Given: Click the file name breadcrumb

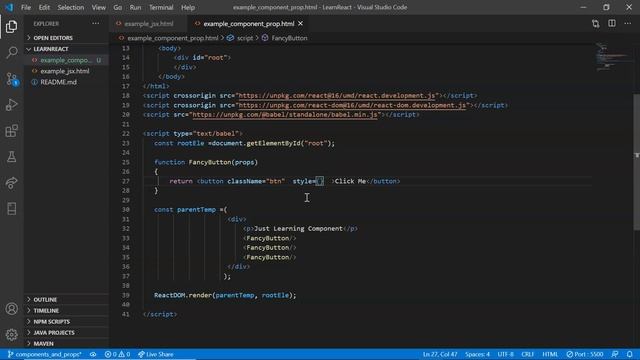Looking at the screenshot, I should click(173, 38).
